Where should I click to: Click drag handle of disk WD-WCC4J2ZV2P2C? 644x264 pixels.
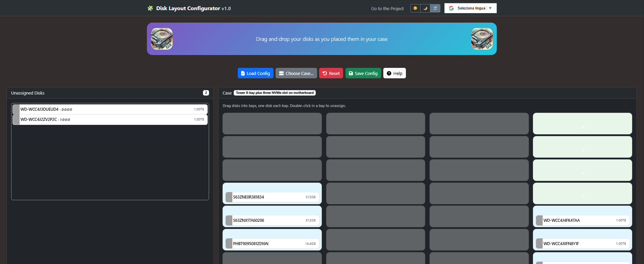pyautogui.click(x=16, y=120)
